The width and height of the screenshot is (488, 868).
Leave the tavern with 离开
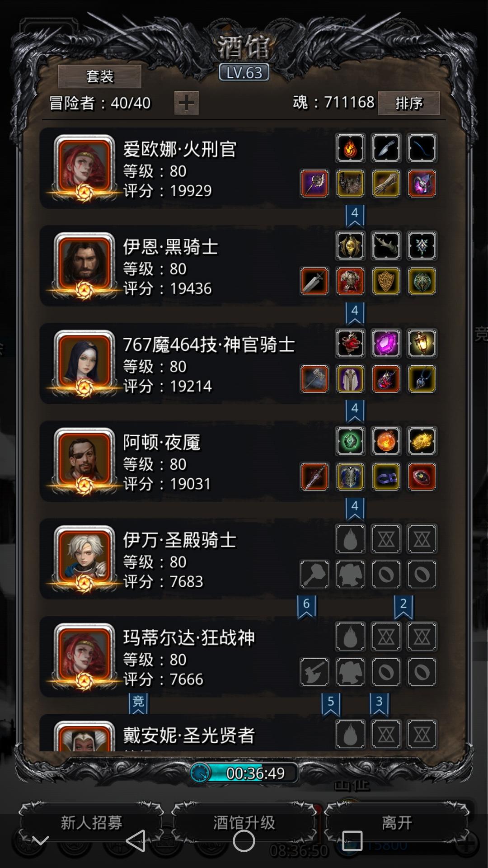click(397, 822)
